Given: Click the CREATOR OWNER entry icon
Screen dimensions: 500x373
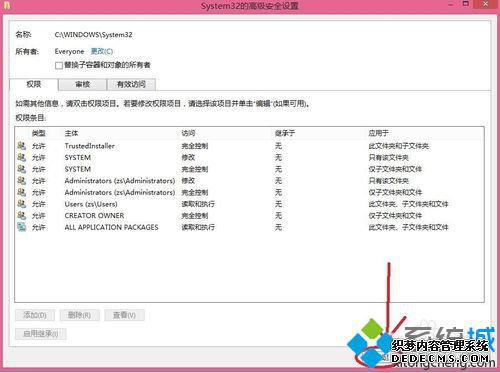Looking at the screenshot, I should coord(22,216).
